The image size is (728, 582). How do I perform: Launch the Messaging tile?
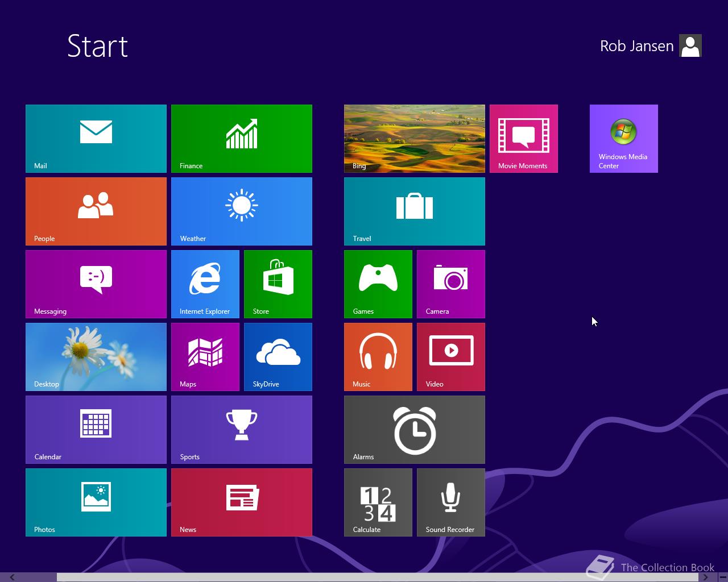click(x=96, y=284)
